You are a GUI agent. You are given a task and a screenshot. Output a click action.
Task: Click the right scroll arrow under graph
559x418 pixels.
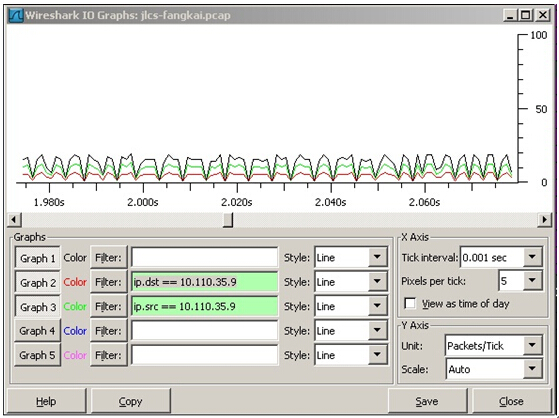point(544,219)
